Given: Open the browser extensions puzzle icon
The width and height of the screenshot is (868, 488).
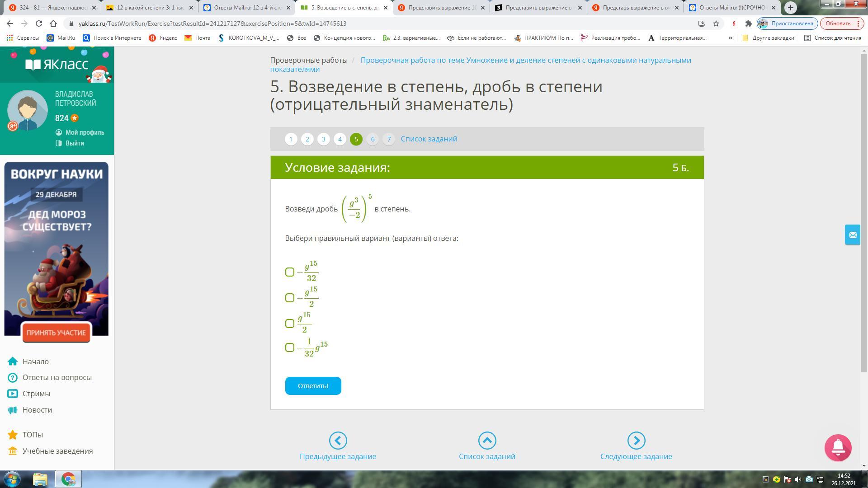Looking at the screenshot, I should pyautogui.click(x=748, y=23).
